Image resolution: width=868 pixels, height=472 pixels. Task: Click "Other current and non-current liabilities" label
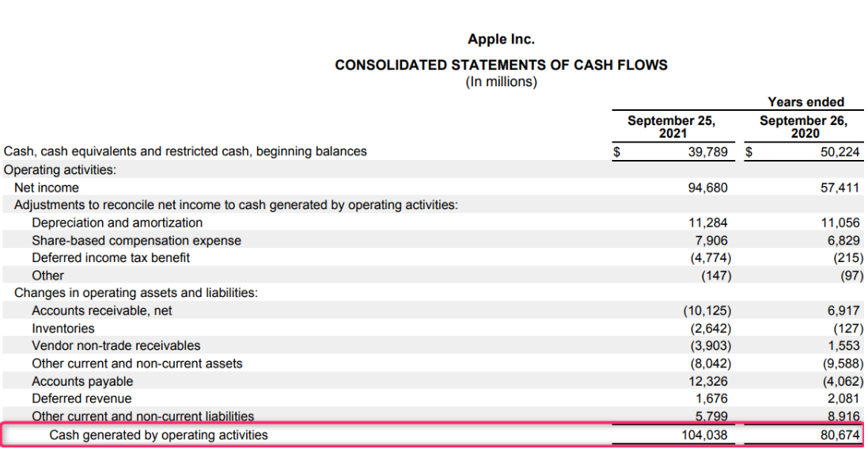(143, 416)
